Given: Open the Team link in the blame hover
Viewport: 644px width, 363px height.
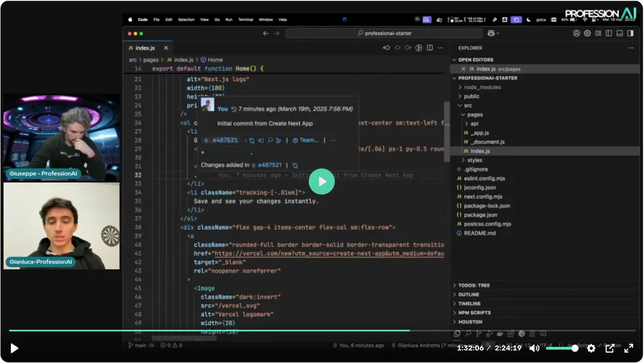Looking at the screenshot, I should [x=306, y=140].
